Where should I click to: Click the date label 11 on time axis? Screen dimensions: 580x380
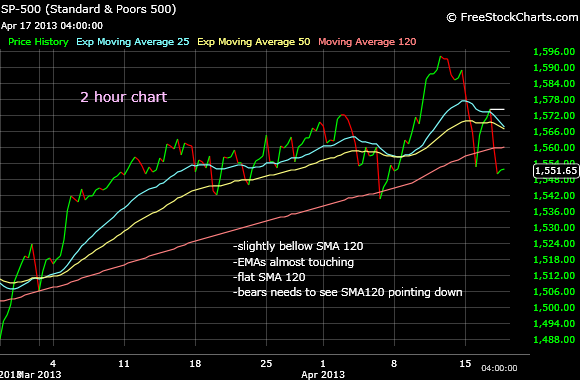click(x=124, y=363)
